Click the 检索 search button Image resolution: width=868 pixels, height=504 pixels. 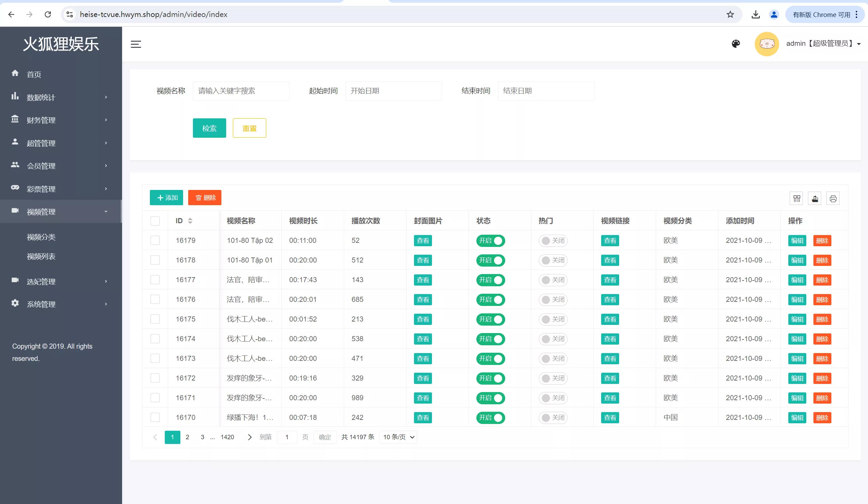point(209,128)
